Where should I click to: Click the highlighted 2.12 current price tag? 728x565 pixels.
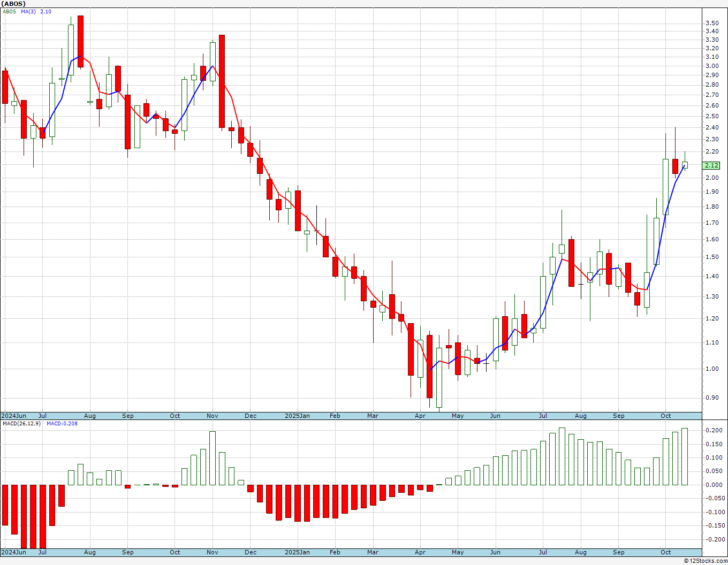(711, 166)
